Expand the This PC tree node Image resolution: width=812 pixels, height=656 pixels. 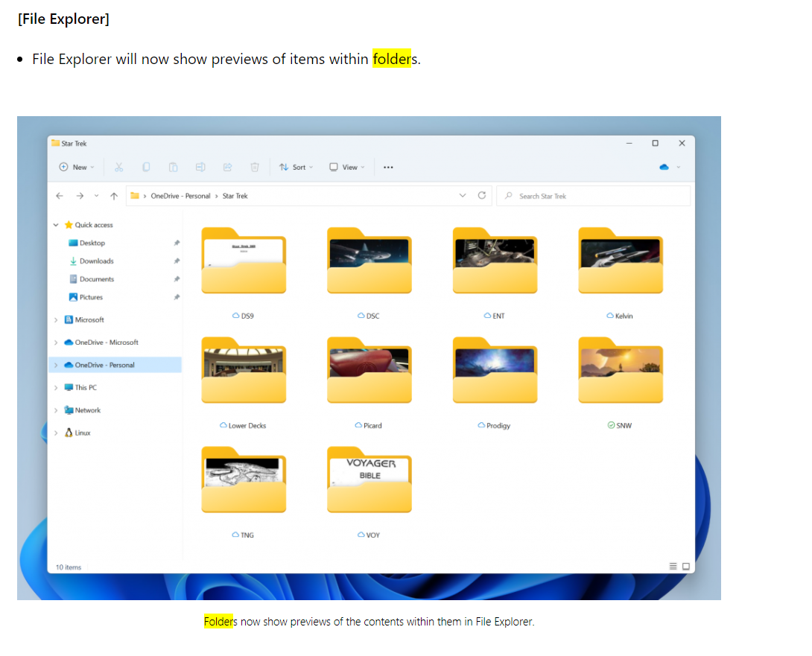click(56, 387)
